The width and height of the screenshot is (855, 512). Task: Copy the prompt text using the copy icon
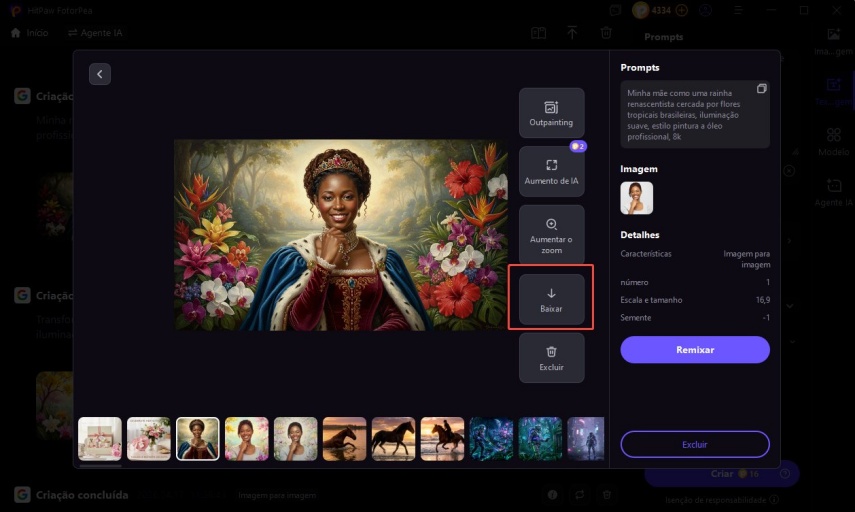tap(761, 89)
